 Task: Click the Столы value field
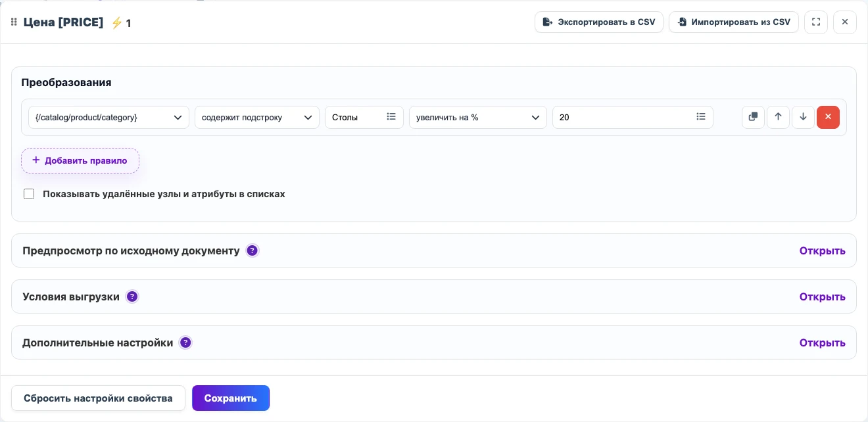pyautogui.click(x=364, y=117)
